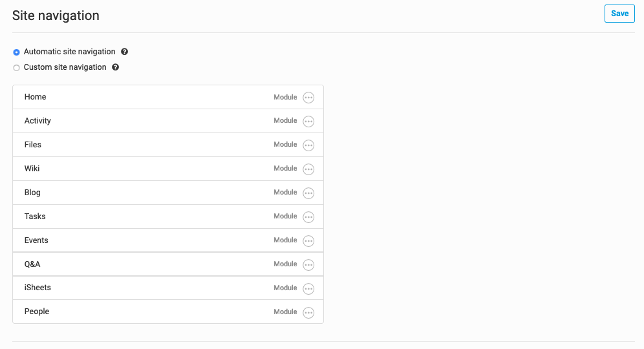Open the ellipsis options for Wiki module
644x349 pixels.
(x=308, y=169)
